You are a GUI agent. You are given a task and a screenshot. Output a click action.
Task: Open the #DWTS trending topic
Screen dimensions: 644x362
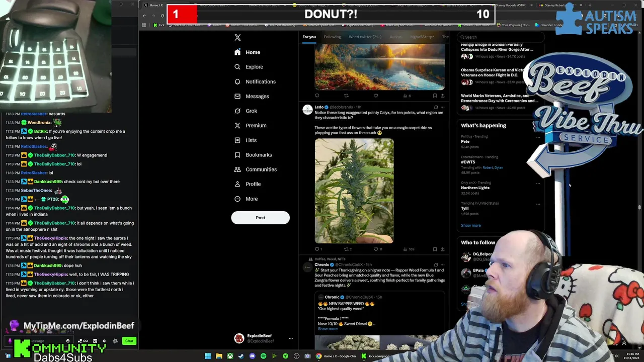coord(468,162)
